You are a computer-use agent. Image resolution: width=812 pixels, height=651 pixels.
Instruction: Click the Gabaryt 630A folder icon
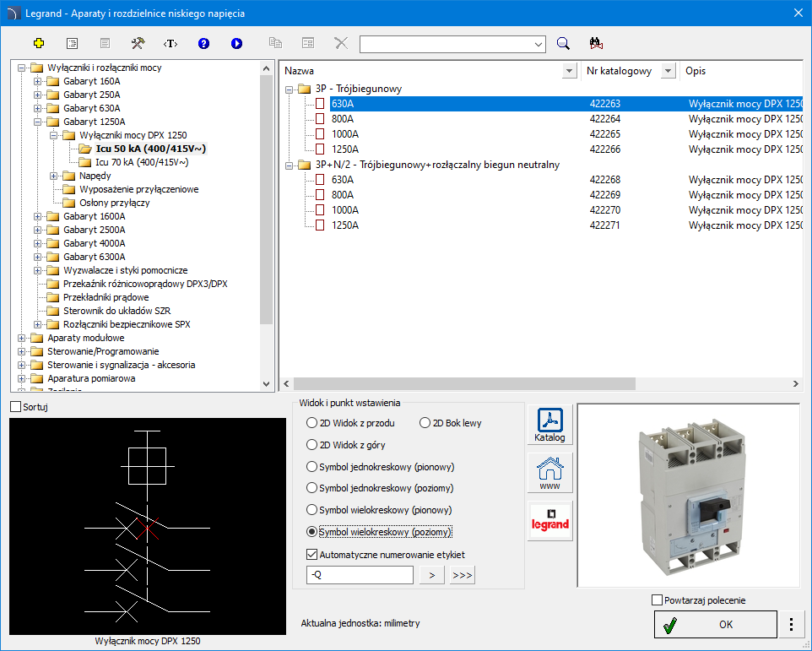(x=53, y=108)
